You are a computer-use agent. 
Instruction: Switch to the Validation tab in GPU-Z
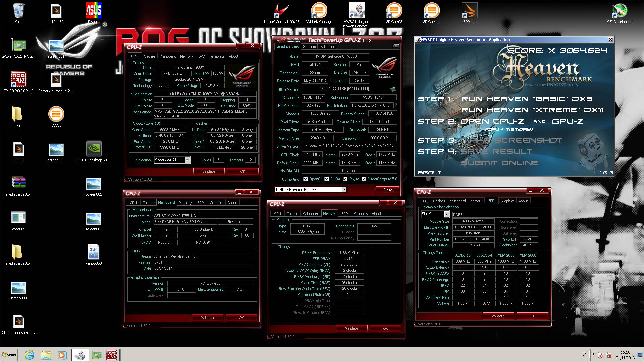pyautogui.click(x=327, y=47)
